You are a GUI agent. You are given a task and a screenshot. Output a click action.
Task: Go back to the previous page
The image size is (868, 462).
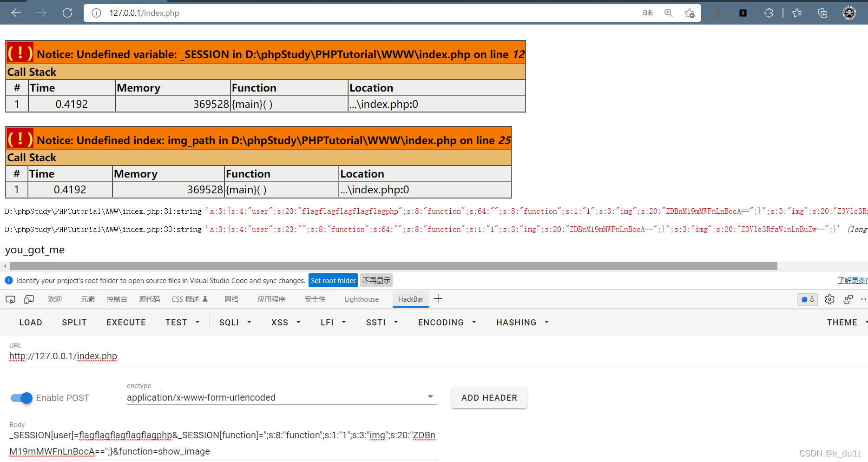point(16,13)
